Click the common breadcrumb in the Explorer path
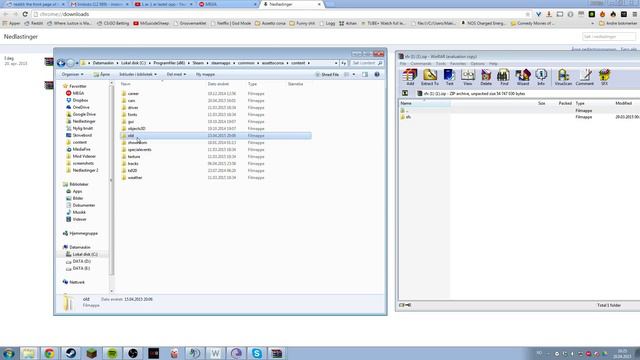Screen dimensions: 640x360 tap(246, 63)
